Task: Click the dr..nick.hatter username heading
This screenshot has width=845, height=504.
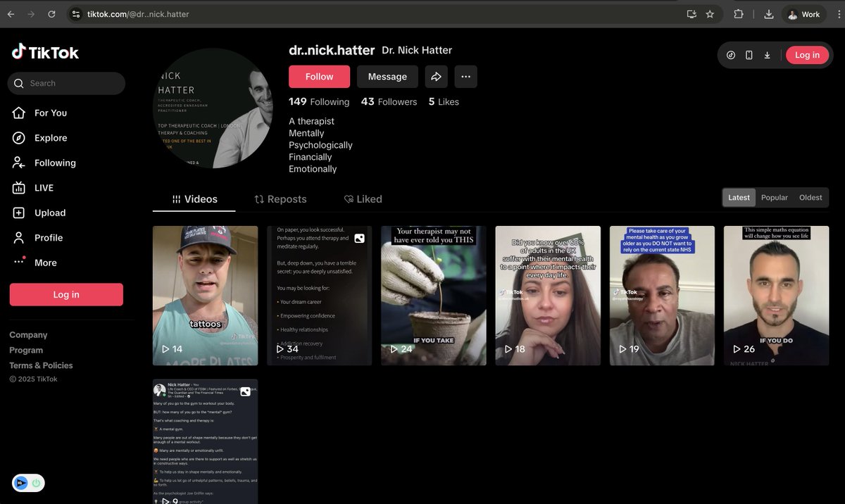Action: point(332,50)
